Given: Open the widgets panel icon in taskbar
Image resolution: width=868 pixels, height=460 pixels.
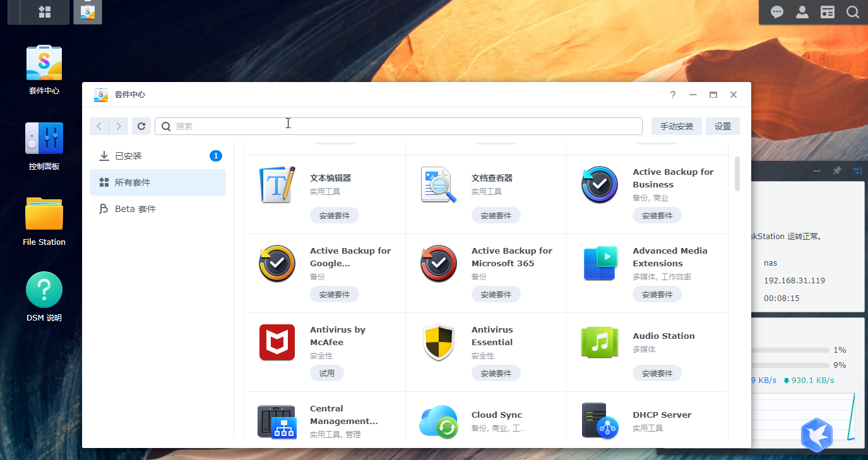Looking at the screenshot, I should (828, 11).
